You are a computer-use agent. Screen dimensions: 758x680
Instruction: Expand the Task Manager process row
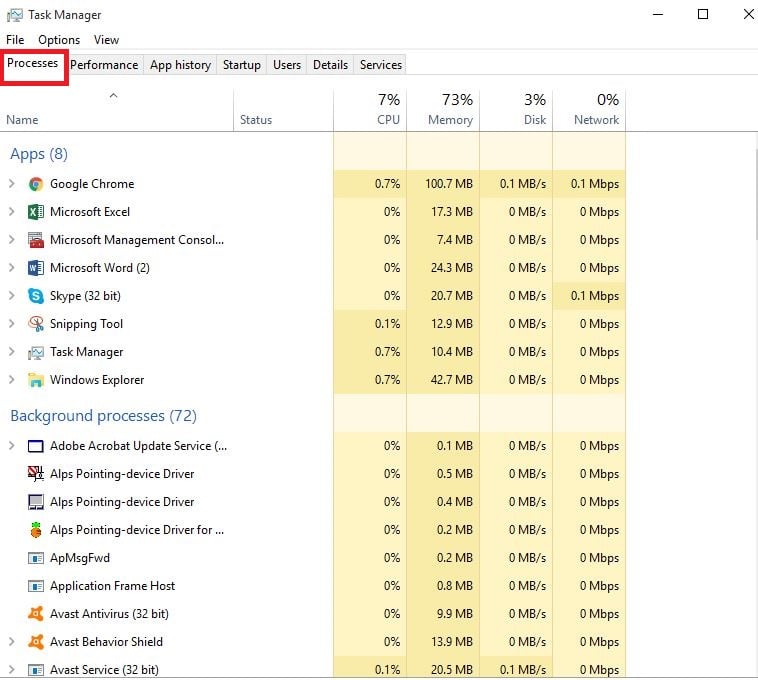pyautogui.click(x=12, y=352)
